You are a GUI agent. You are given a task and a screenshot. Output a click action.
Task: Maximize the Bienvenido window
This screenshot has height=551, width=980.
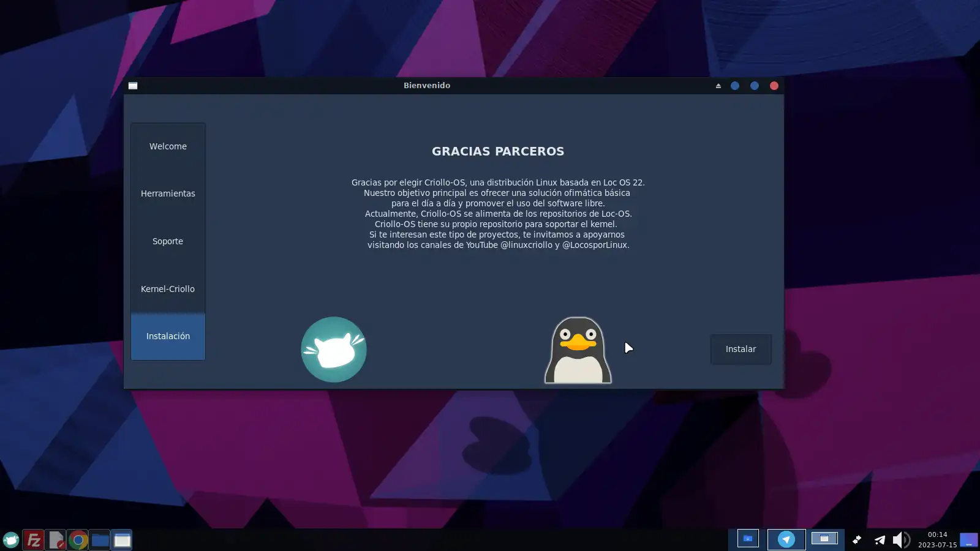tap(755, 86)
